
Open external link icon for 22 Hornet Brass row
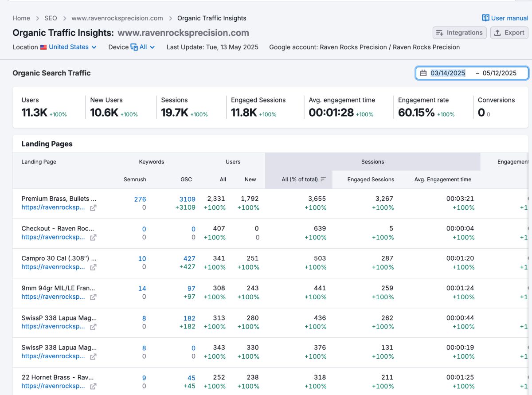click(x=93, y=386)
